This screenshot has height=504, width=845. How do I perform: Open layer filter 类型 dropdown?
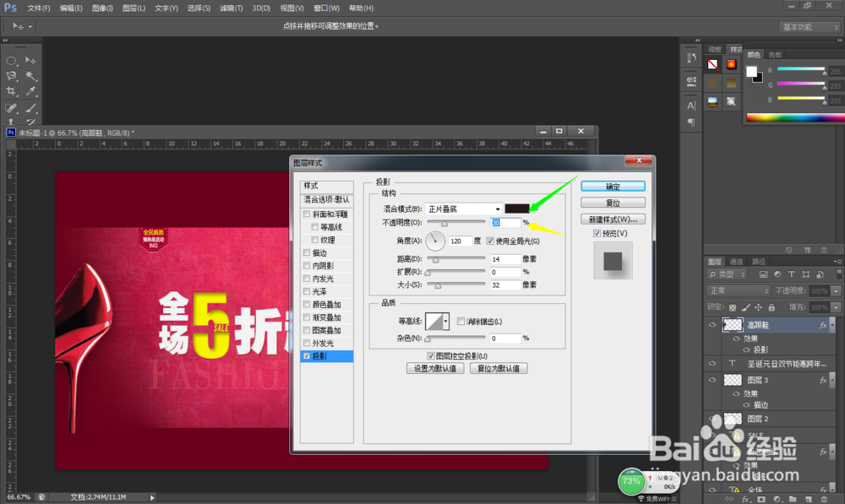coord(727,274)
